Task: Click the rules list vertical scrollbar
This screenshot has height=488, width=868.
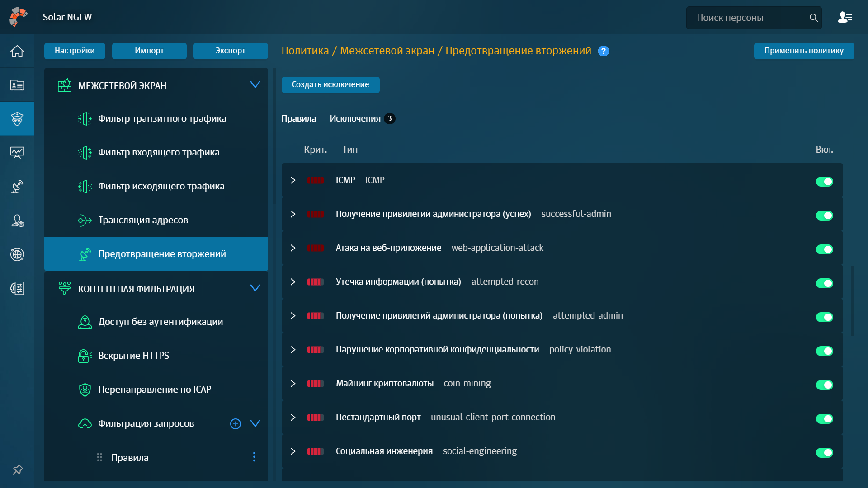Action: (853, 300)
